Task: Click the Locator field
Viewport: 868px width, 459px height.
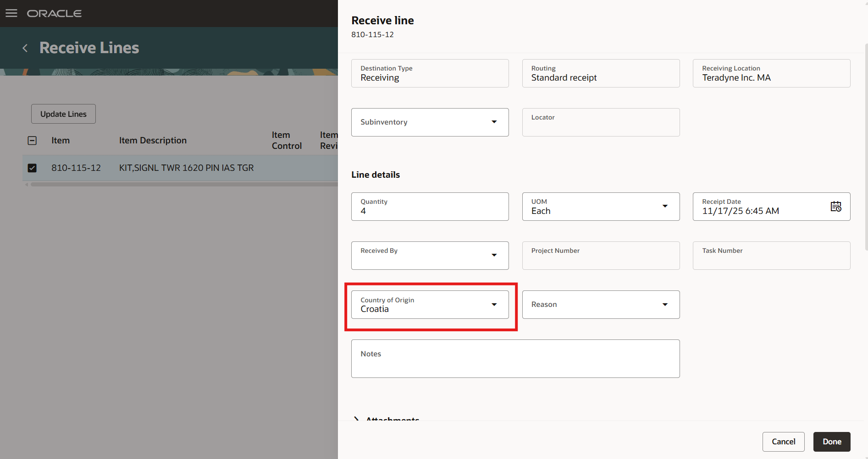Action: click(x=601, y=122)
